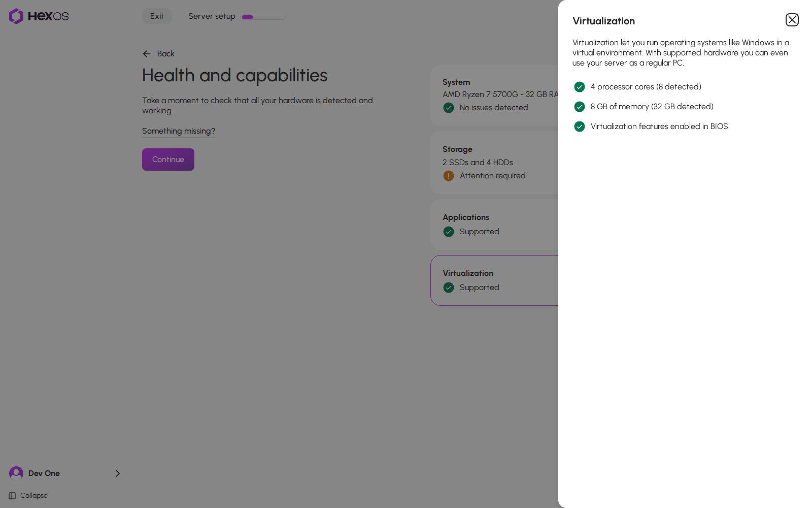The height and width of the screenshot is (508, 812).
Task: Click the Health and capabilities heading
Action: click(235, 75)
